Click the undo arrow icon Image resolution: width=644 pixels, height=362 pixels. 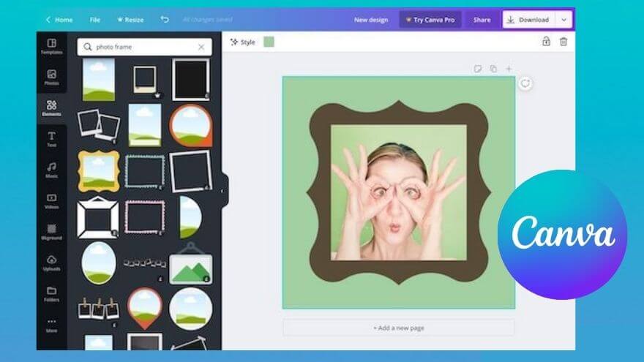click(x=165, y=20)
